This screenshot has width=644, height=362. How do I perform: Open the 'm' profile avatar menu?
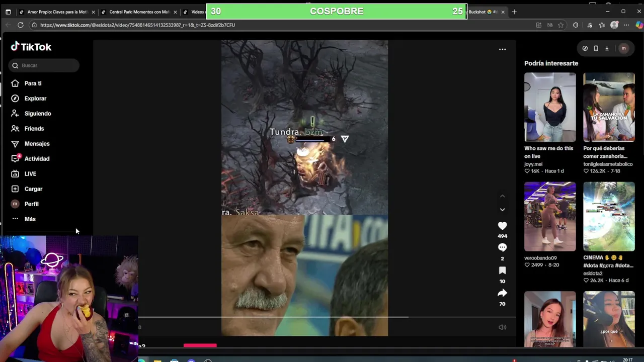(x=623, y=48)
